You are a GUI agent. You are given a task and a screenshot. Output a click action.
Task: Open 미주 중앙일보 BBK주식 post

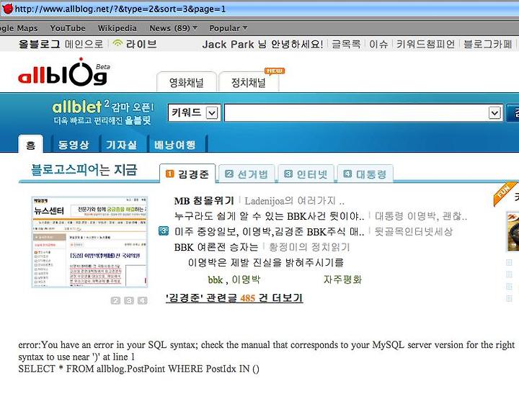269,231
